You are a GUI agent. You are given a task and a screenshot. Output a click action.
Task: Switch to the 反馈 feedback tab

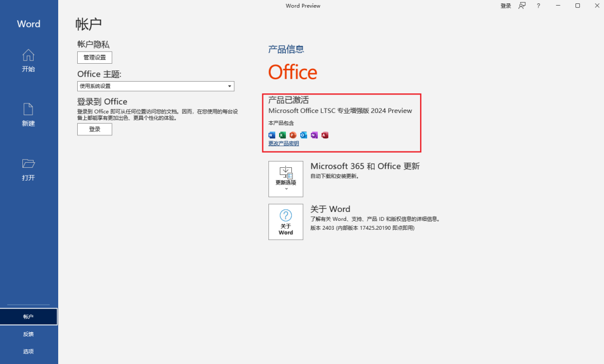[x=29, y=334]
